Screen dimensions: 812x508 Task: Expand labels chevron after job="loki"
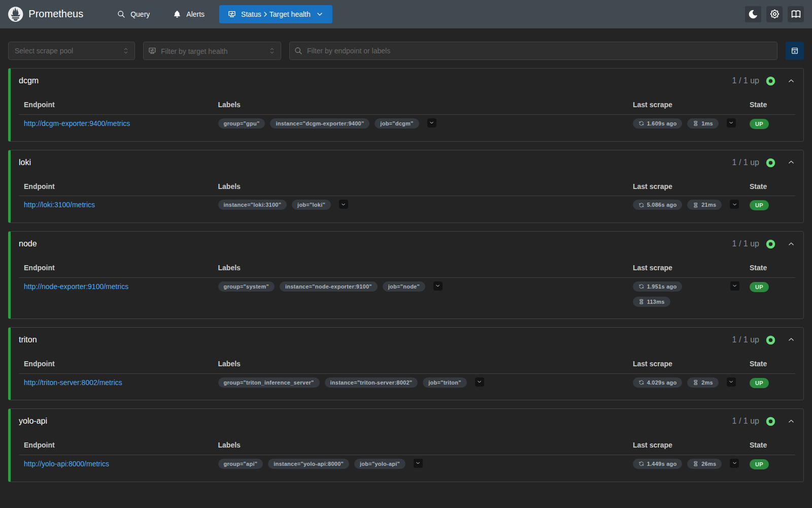click(x=344, y=204)
